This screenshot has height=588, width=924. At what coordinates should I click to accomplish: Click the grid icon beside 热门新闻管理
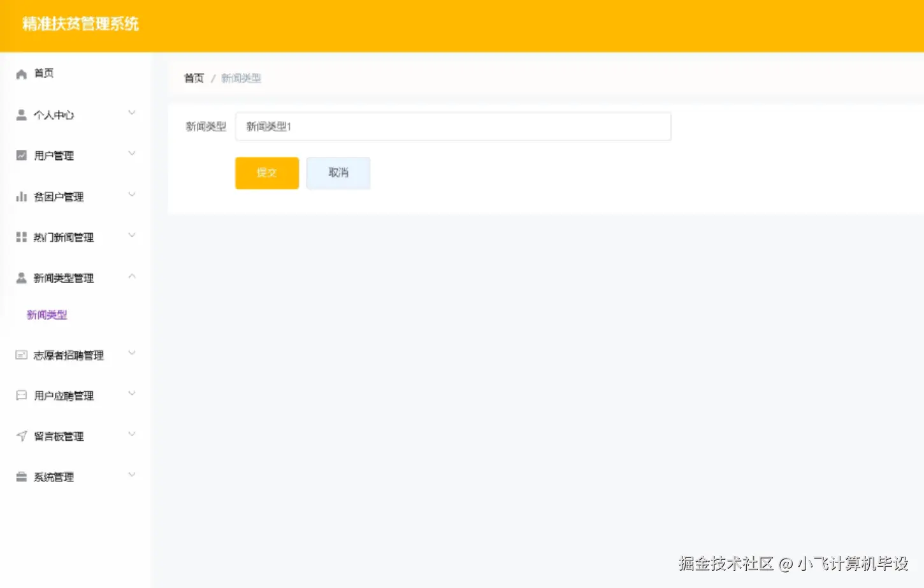point(21,237)
